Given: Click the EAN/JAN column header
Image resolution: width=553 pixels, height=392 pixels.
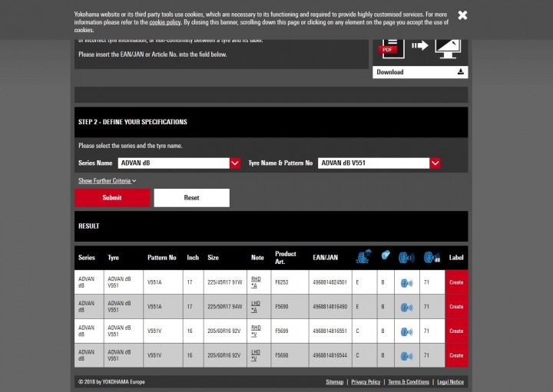Looking at the screenshot, I should click(325, 258).
